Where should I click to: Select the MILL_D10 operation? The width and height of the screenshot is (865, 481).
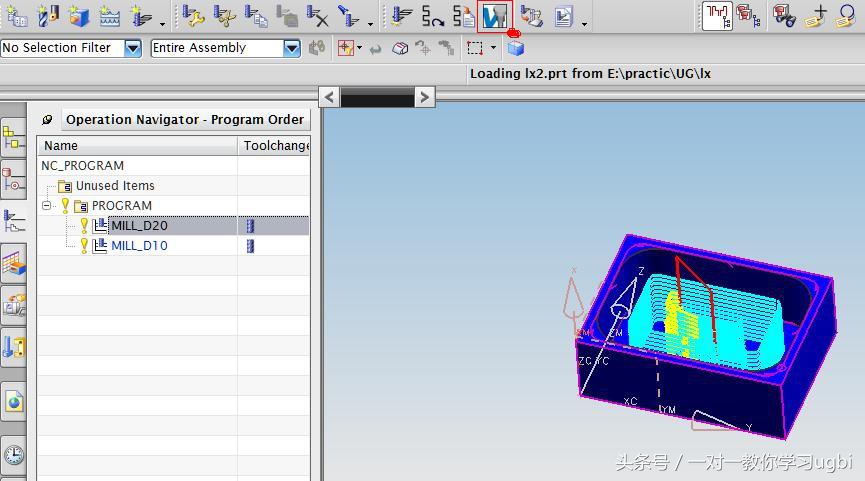point(139,246)
